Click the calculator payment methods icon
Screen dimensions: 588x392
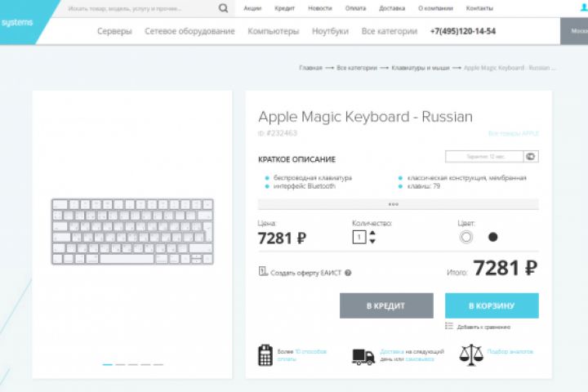[x=265, y=355]
